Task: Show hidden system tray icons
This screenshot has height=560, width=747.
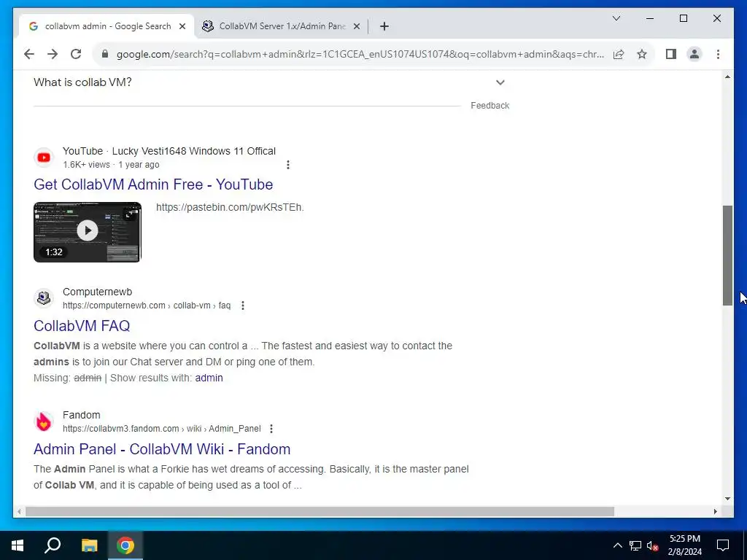Action: coord(617,545)
